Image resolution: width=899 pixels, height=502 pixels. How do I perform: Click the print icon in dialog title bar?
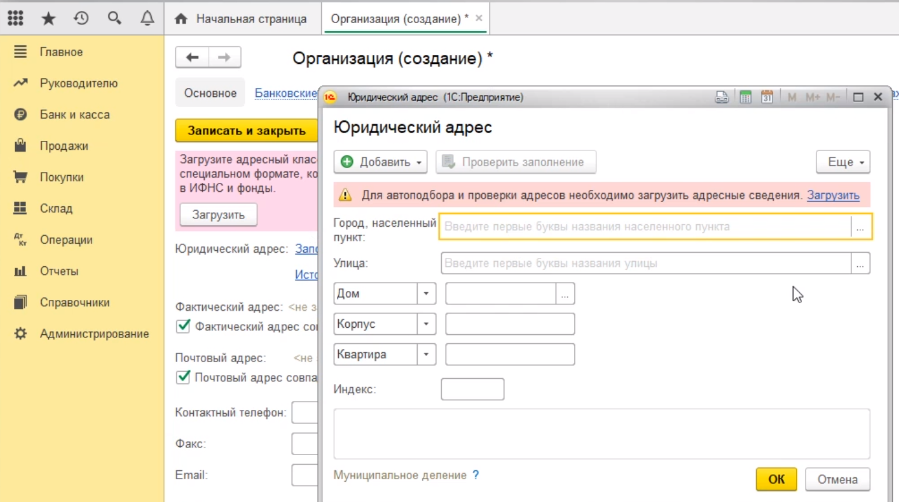tap(721, 97)
